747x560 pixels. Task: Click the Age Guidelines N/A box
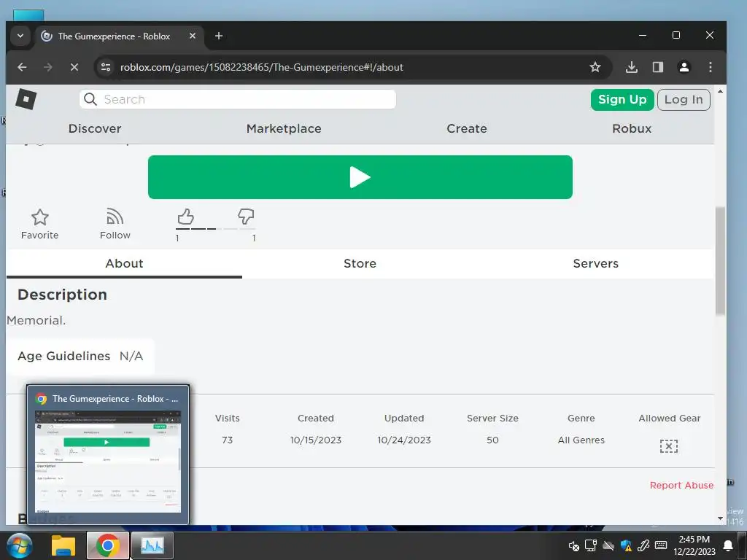80,356
